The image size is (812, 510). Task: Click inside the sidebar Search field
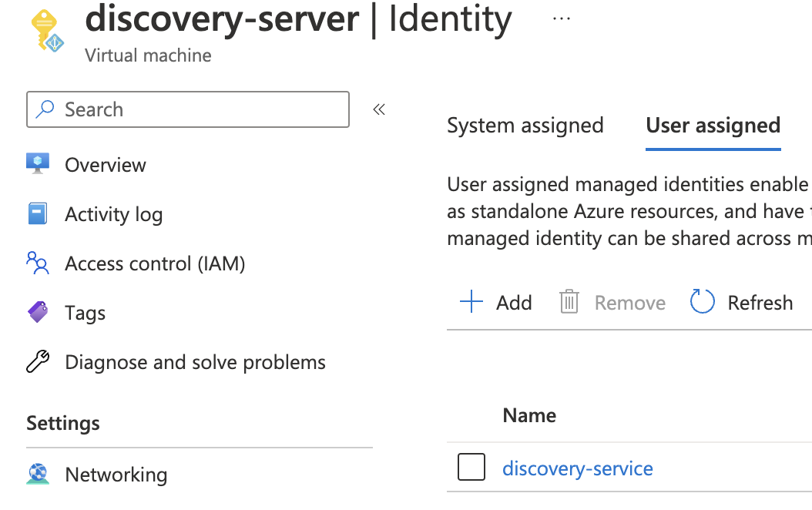187,109
